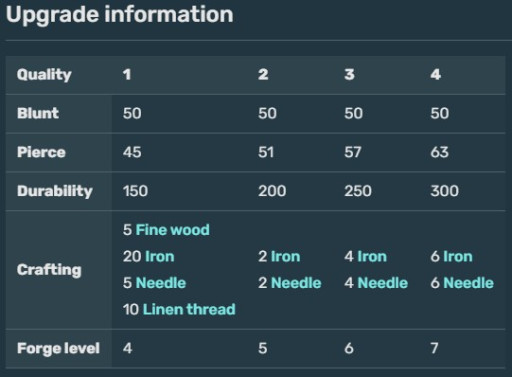Open the 5 Needle link
Viewport: 512px width, 377px height.
point(161,283)
